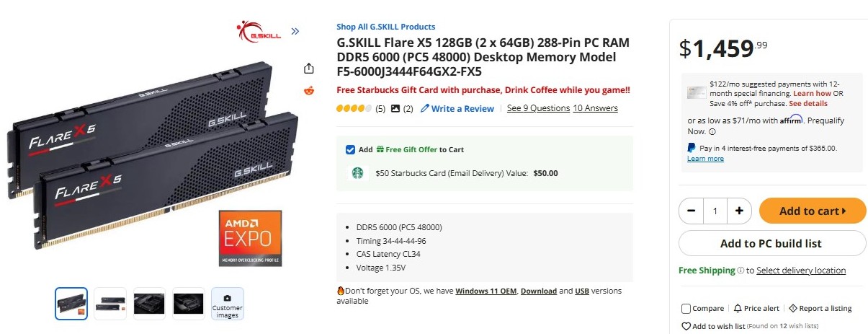868x334 pixels.
Task: Click the Price alert bell icon
Action: [x=738, y=309]
